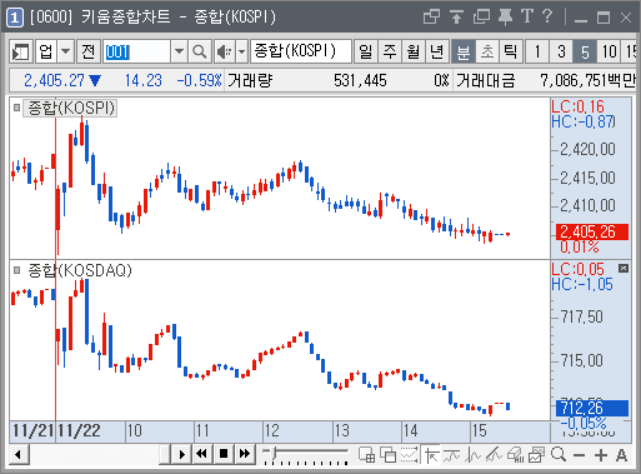Viewport: 641px width, 474px height.
Task: Click the 거래량 volume label
Action: pos(250,81)
